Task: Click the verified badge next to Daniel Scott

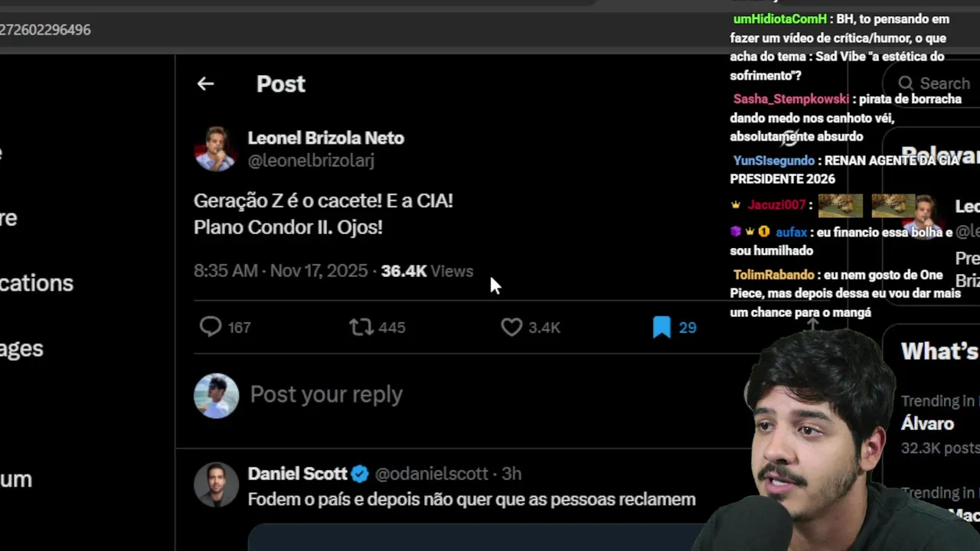Action: tap(360, 474)
